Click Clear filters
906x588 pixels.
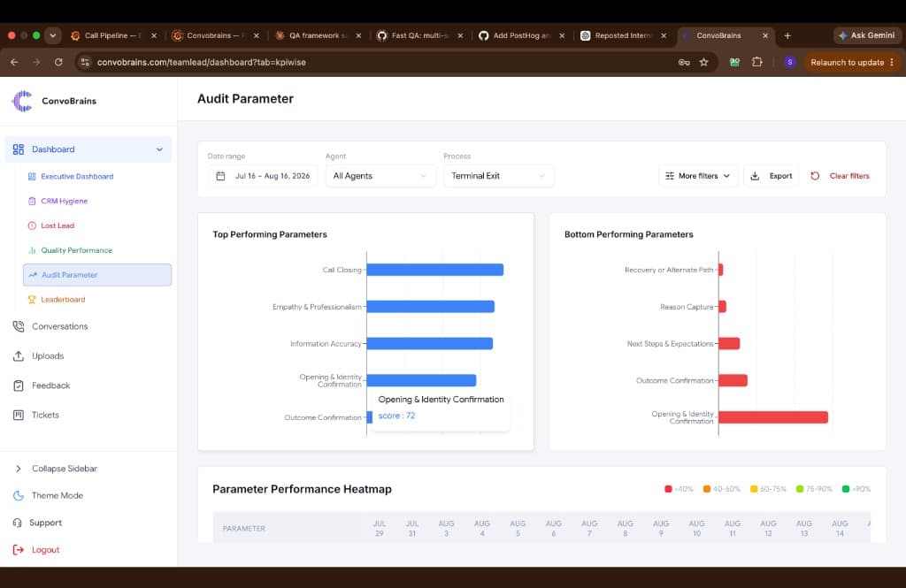click(x=849, y=176)
